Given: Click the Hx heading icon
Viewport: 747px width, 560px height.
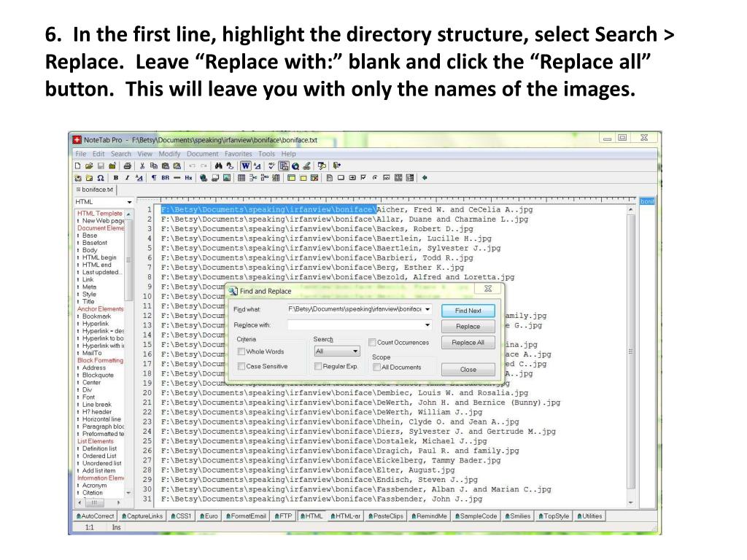Looking at the screenshot, I should click(188, 178).
